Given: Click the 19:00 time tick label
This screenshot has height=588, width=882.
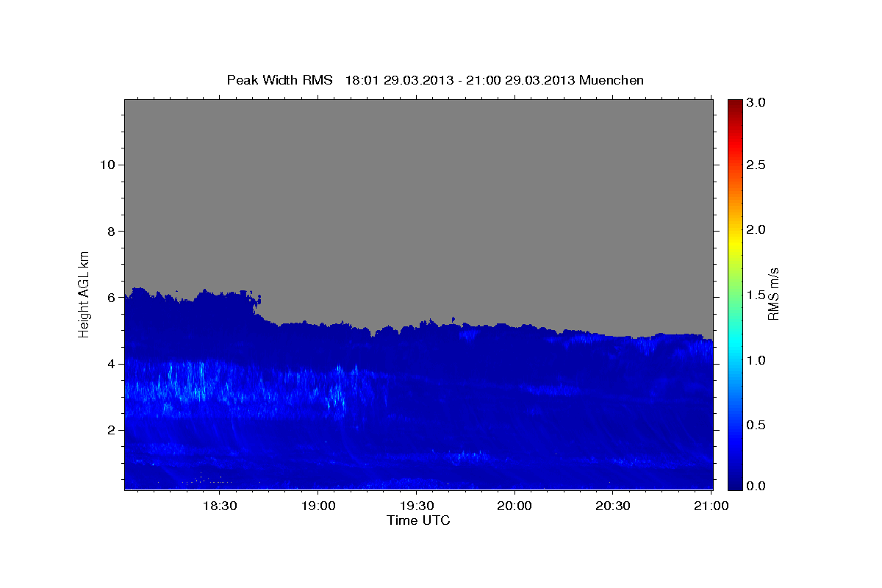Looking at the screenshot, I should click(318, 506).
